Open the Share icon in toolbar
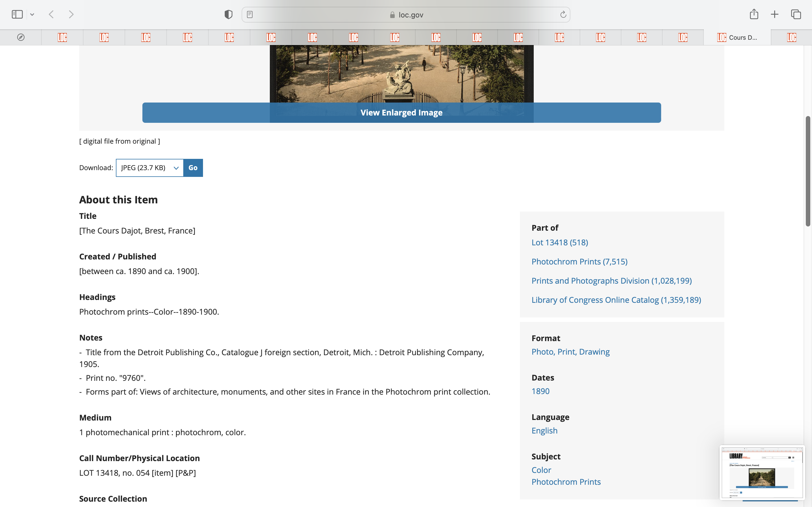The image size is (812, 507). 754,14
